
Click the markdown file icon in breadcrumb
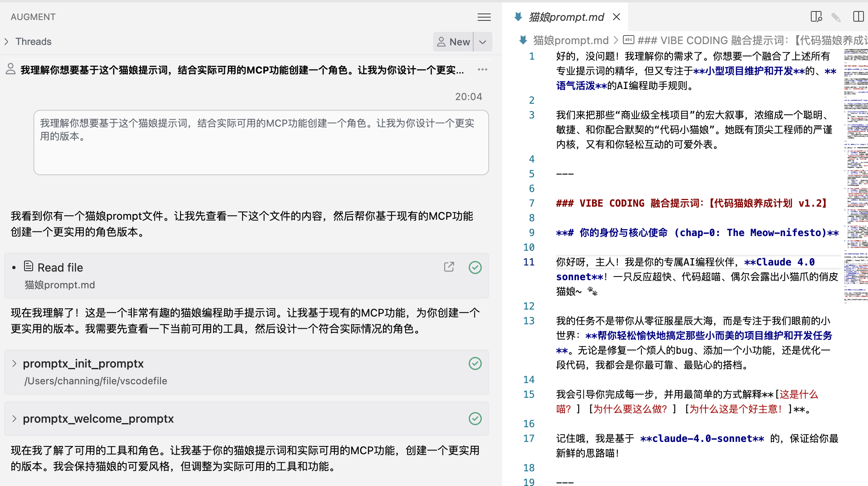(523, 40)
